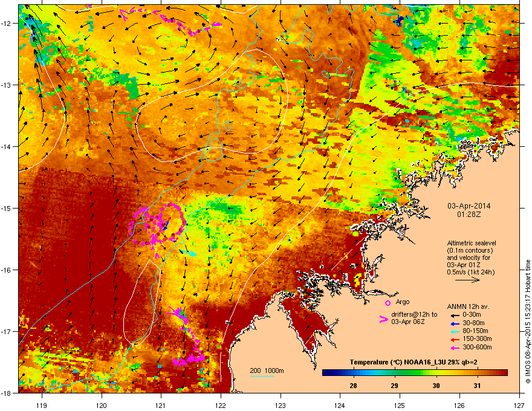Image resolution: width=532 pixels, height=411 pixels.
Task: Click the cyan 200 1000m isobath legend line
Action: pyautogui.click(x=262, y=376)
